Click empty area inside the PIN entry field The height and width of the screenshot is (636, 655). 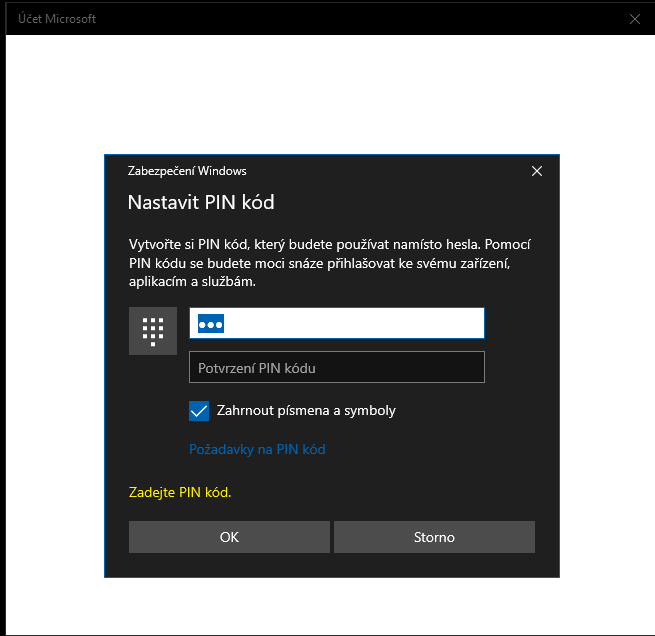355,323
